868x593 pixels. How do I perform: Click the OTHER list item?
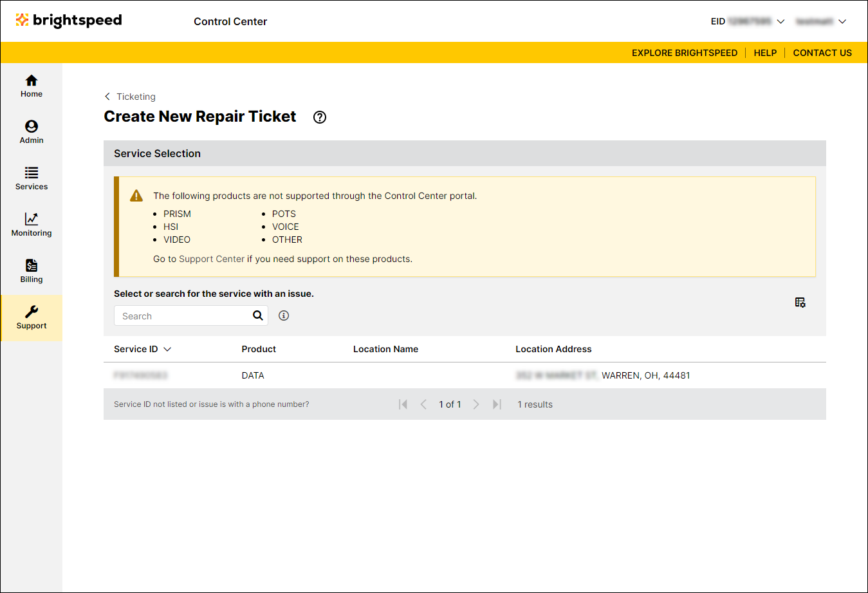click(x=287, y=240)
